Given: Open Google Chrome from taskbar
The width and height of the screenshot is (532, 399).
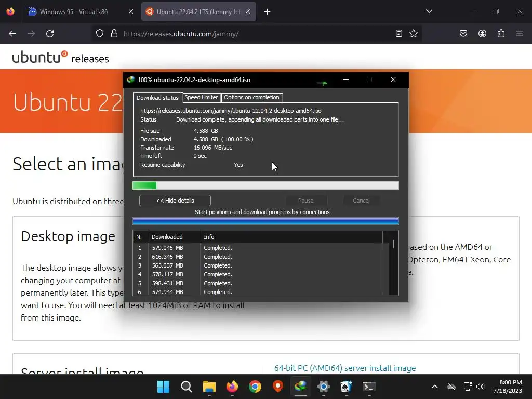Looking at the screenshot, I should [255, 387].
